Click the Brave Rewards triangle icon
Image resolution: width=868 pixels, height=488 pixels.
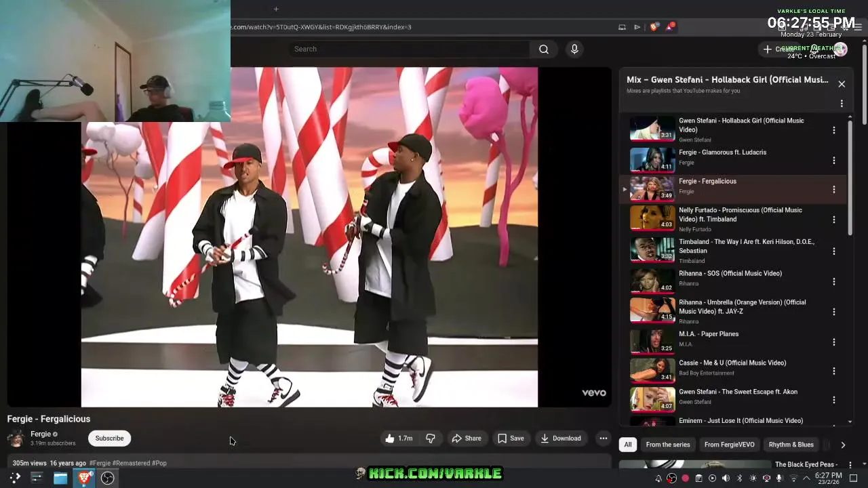(x=670, y=27)
